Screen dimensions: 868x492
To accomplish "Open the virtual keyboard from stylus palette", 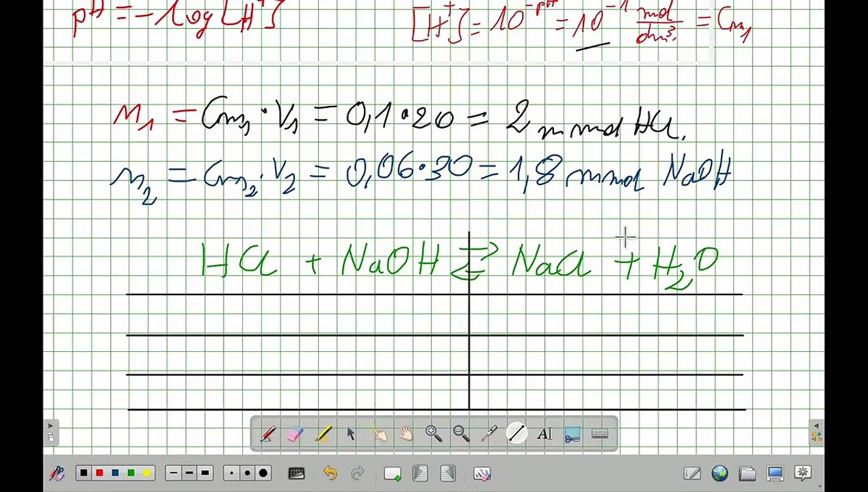I will pyautogui.click(x=600, y=434).
